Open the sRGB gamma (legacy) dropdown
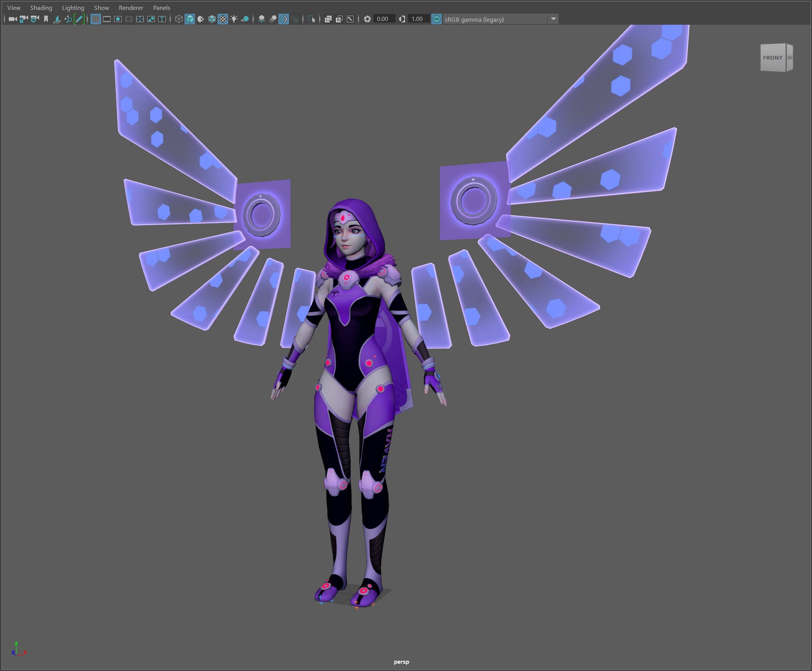 501,19
